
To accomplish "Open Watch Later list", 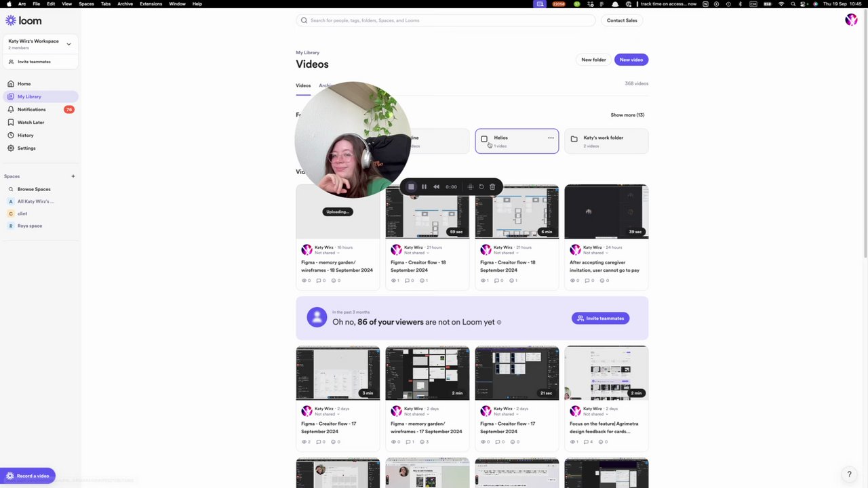I will coord(41,122).
